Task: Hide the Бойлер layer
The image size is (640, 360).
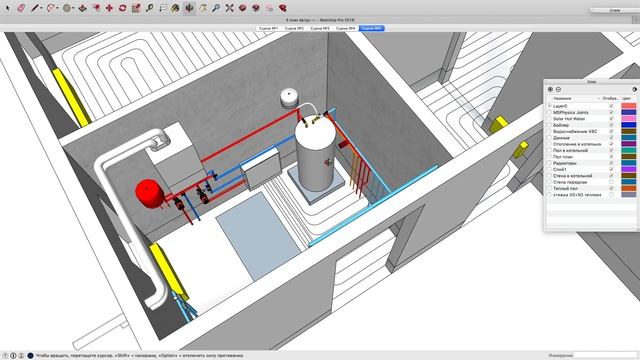Action: pos(611,125)
